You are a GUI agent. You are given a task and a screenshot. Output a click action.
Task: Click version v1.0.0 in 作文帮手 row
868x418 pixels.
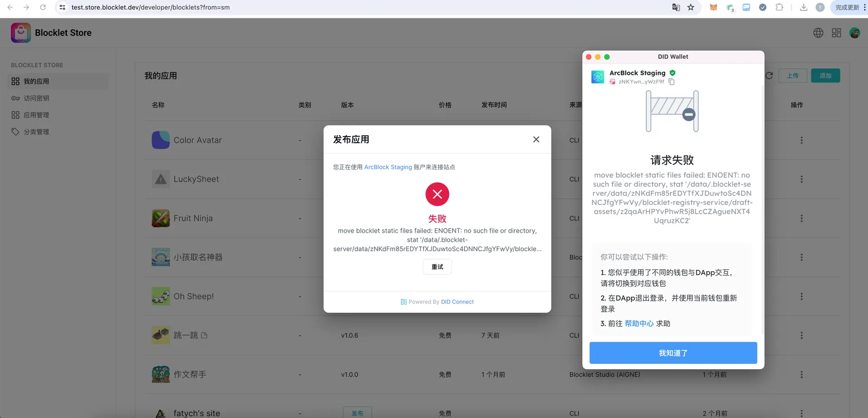[x=349, y=375]
